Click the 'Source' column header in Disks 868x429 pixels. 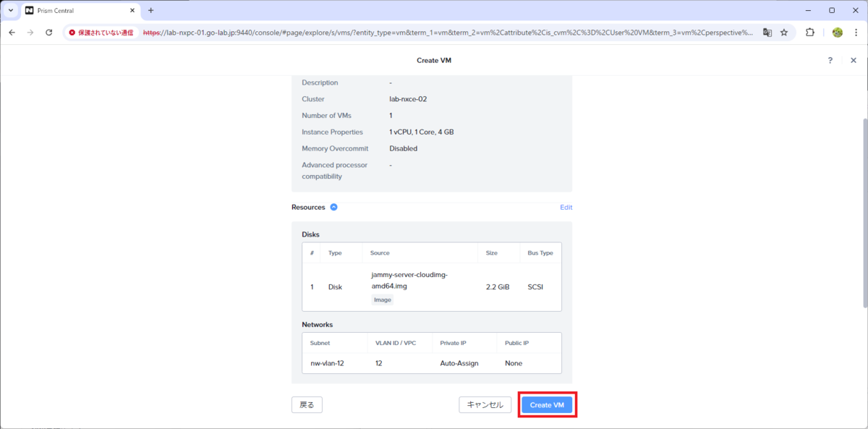click(x=380, y=253)
